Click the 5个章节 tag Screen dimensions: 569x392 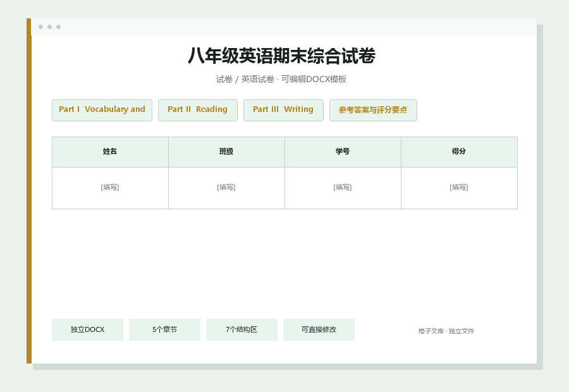[165, 329]
